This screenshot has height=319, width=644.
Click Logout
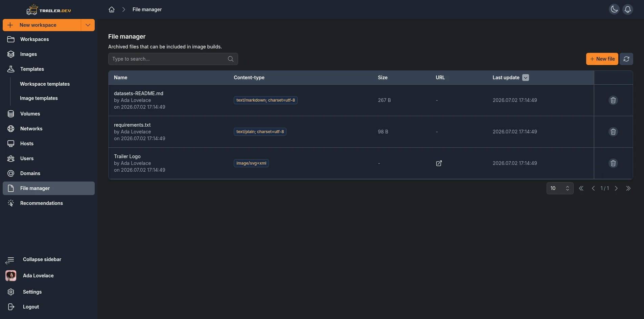tap(49, 307)
